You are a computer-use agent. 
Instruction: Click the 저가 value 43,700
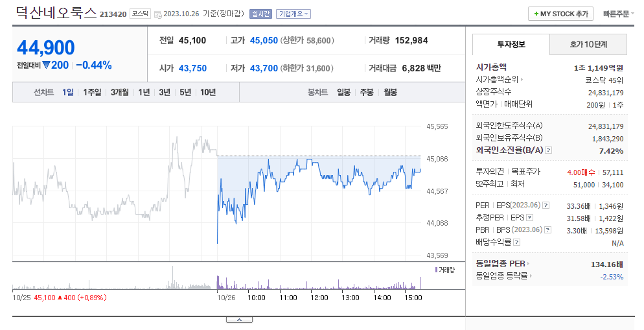264,68
